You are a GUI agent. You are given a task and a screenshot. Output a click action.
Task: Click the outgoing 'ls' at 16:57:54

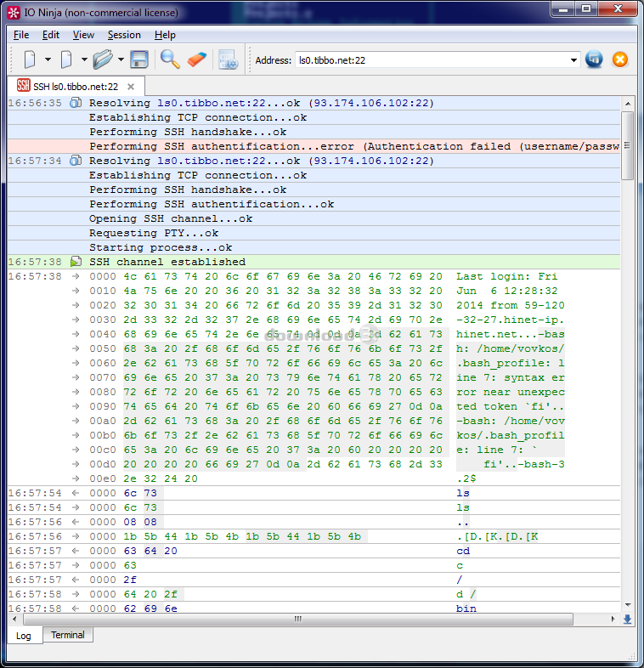[x=462, y=493]
